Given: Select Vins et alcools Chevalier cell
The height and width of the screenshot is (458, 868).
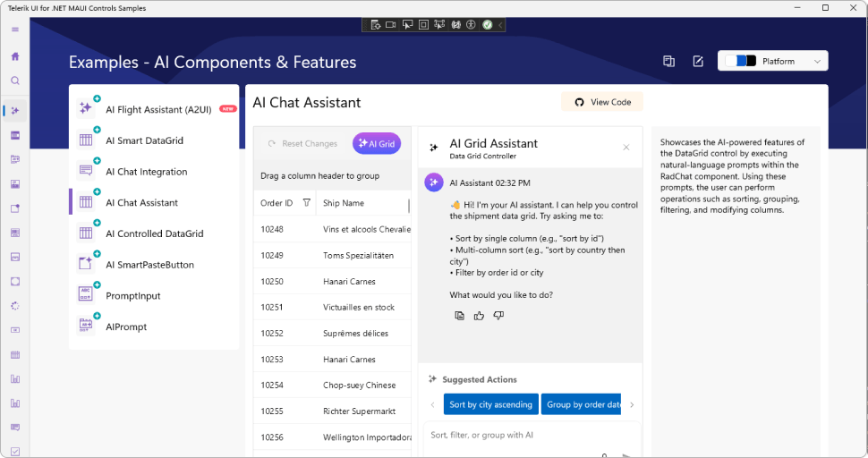Looking at the screenshot, I should 364,229.
